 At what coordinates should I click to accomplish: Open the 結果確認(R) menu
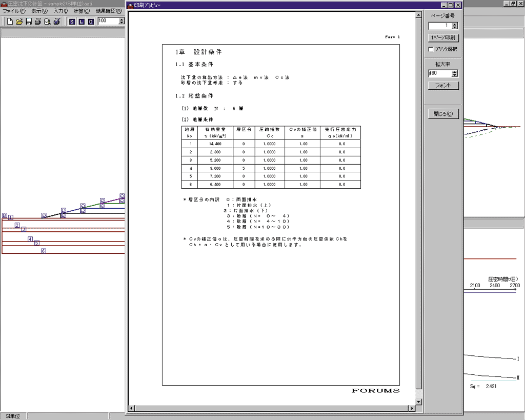[108, 11]
